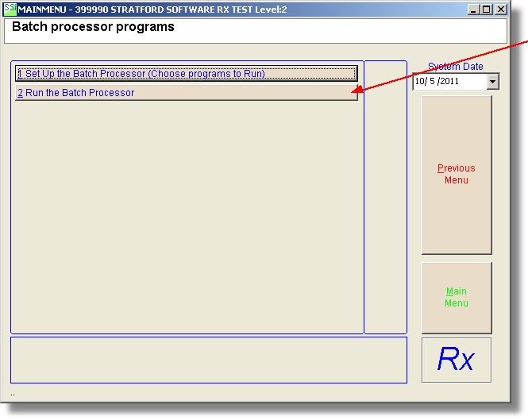This screenshot has height=420, width=528.
Task: Click empty area below Run the Batch Processor
Action: (x=186, y=214)
